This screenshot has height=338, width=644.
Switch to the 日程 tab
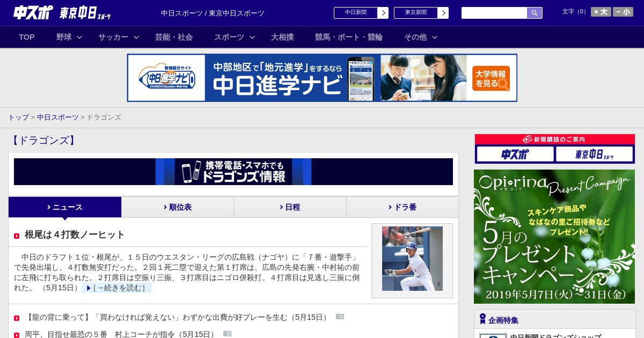pyautogui.click(x=290, y=207)
